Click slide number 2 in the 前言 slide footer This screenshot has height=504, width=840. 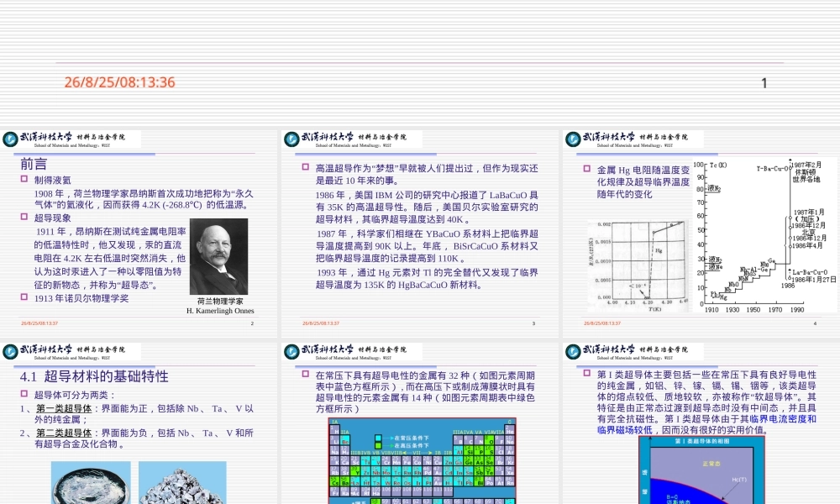(252, 323)
